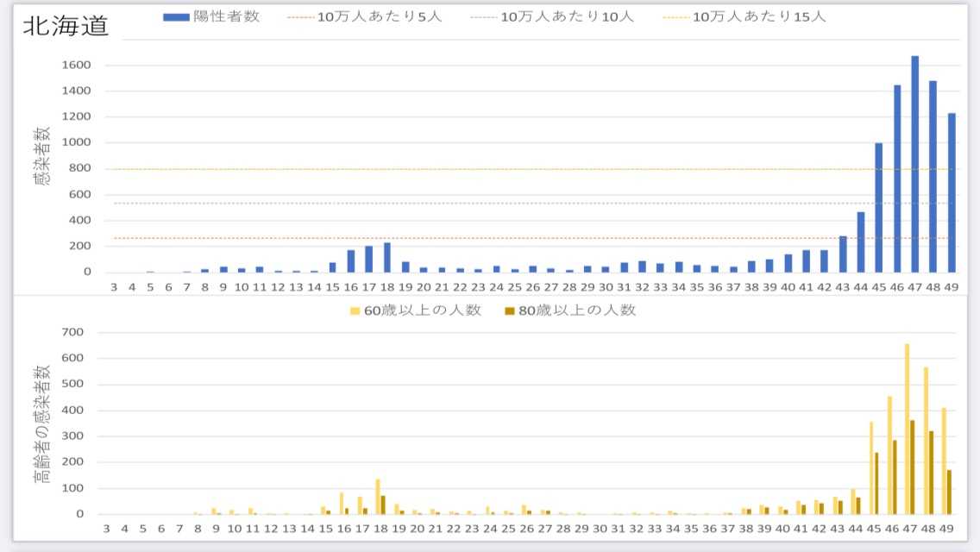Select the blue bar for week 49
This screenshot has width=980, height=552.
click(952, 192)
